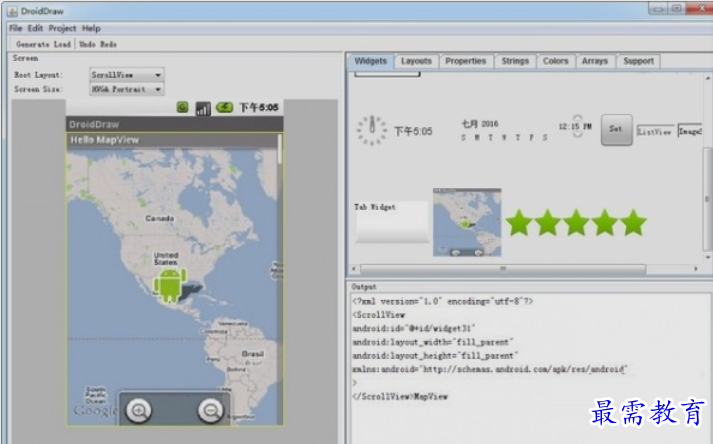
Task: Click the Android marker on the map
Action: pos(170,285)
